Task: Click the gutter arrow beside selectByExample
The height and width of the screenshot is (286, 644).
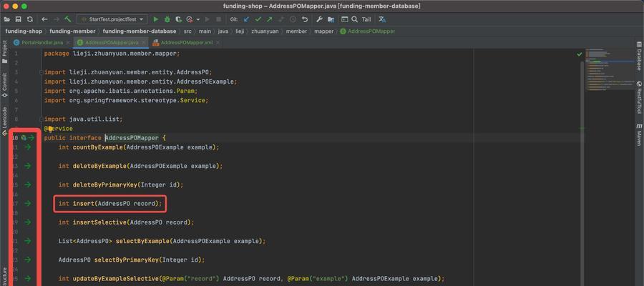Action: (x=28, y=241)
